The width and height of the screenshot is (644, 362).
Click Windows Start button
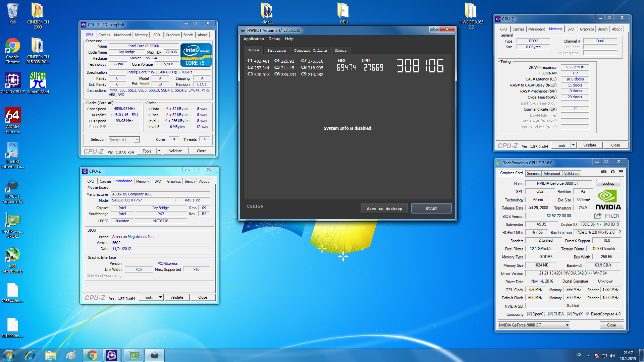pyautogui.click(x=9, y=355)
